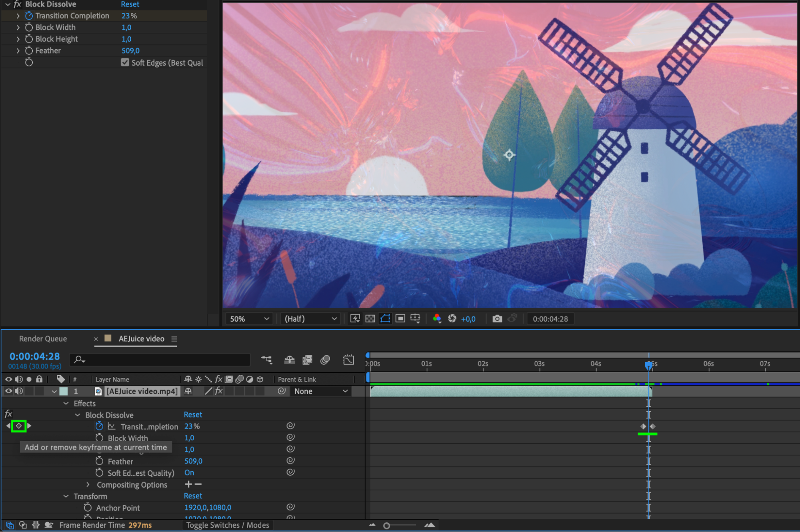Open the 50% magnification dropdown
Image resolution: width=800 pixels, height=532 pixels.
tap(249, 319)
